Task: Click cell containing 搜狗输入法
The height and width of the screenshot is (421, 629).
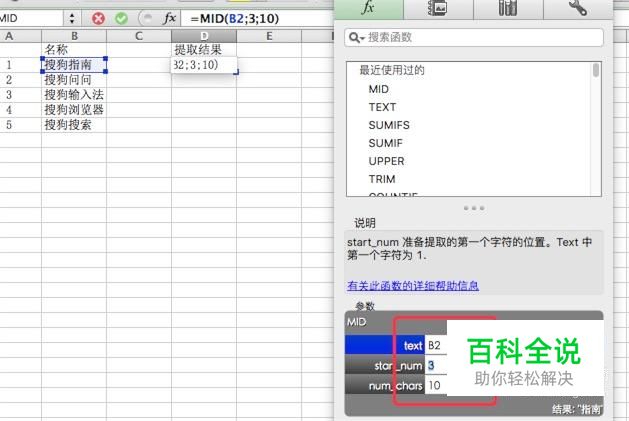Action: tap(74, 95)
